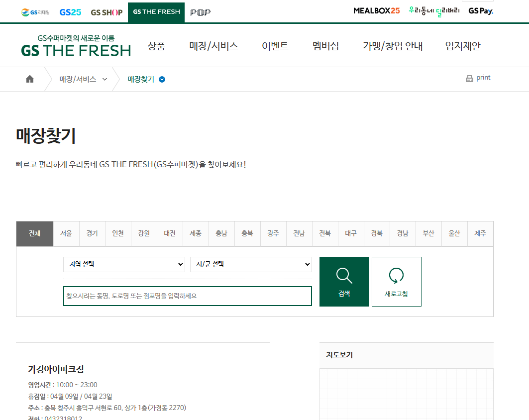
Task: Click the 휴점일 04월 09일 / 04월 23일 text
Action: [x=70, y=397]
